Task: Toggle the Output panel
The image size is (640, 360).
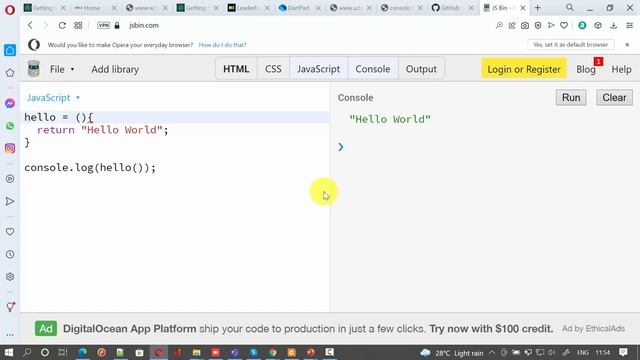Action: [421, 69]
